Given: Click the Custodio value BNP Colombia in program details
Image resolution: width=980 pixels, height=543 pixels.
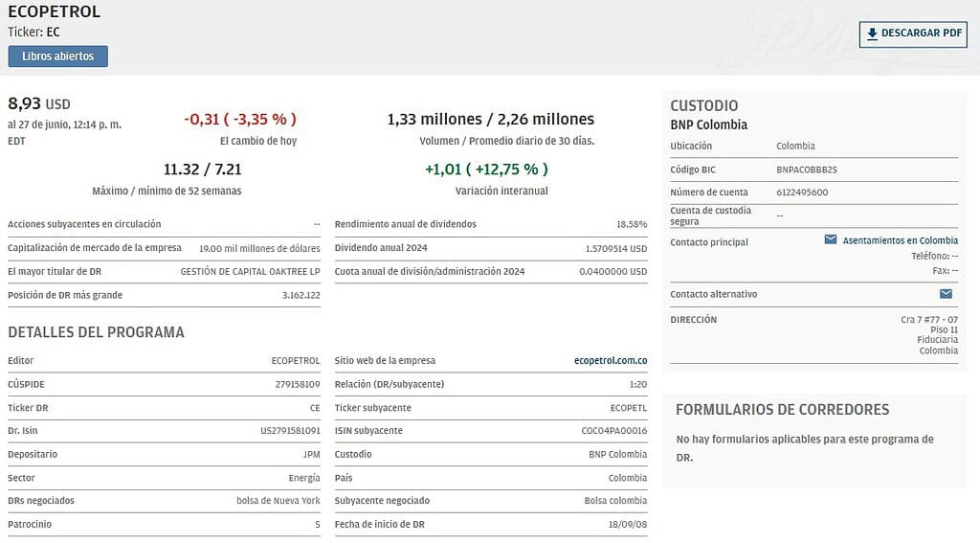Looking at the screenshot, I should [x=617, y=454].
